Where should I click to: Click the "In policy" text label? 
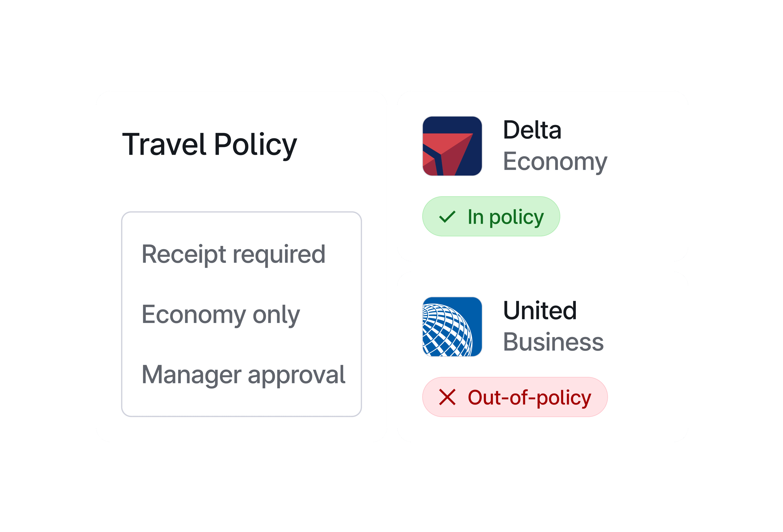[x=505, y=217]
